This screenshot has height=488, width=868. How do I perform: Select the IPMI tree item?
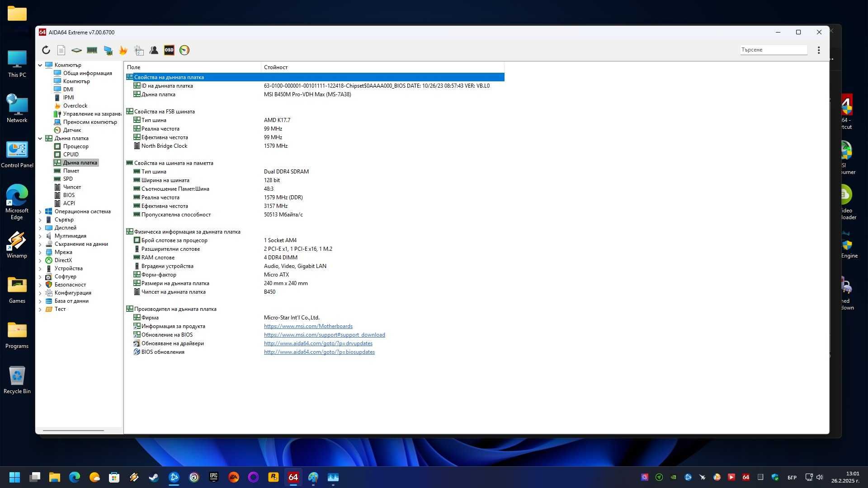pos(69,98)
